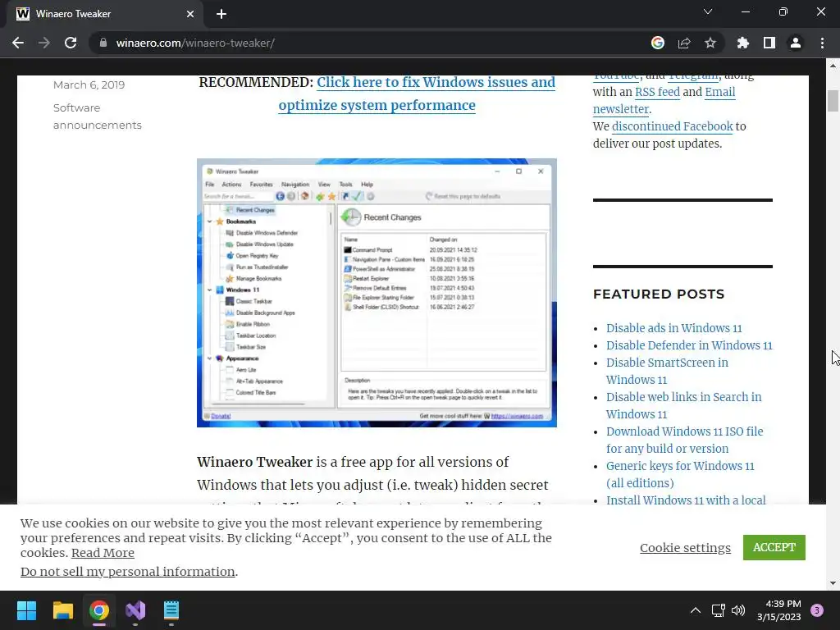The height and width of the screenshot is (630, 840).
Task: Open the Windows Start menu
Action: 26,610
